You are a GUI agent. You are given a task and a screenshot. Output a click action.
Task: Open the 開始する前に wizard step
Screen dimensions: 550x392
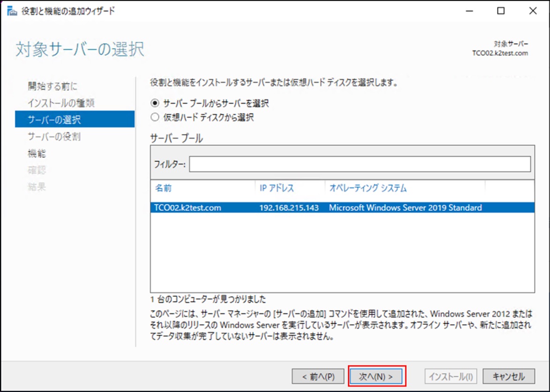(52, 86)
